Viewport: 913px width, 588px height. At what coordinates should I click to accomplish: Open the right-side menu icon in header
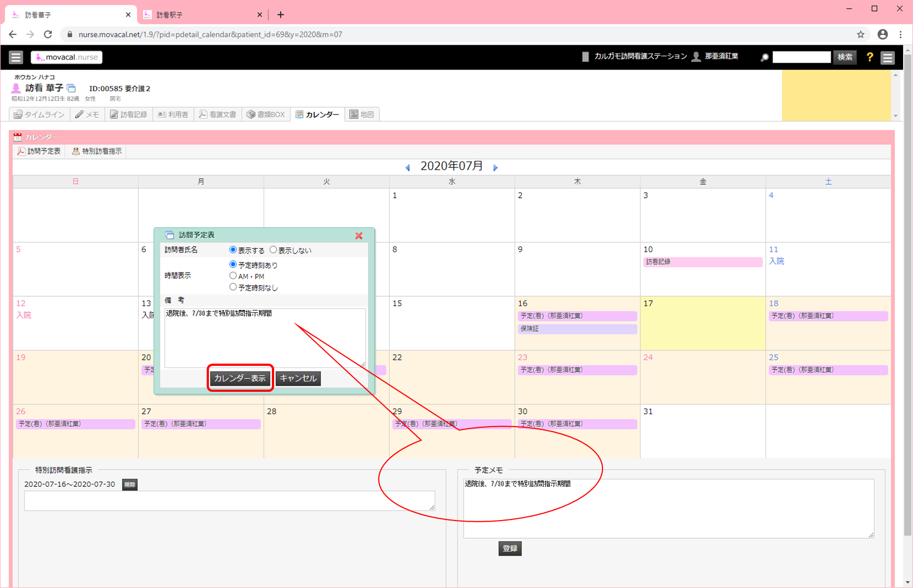(x=888, y=57)
